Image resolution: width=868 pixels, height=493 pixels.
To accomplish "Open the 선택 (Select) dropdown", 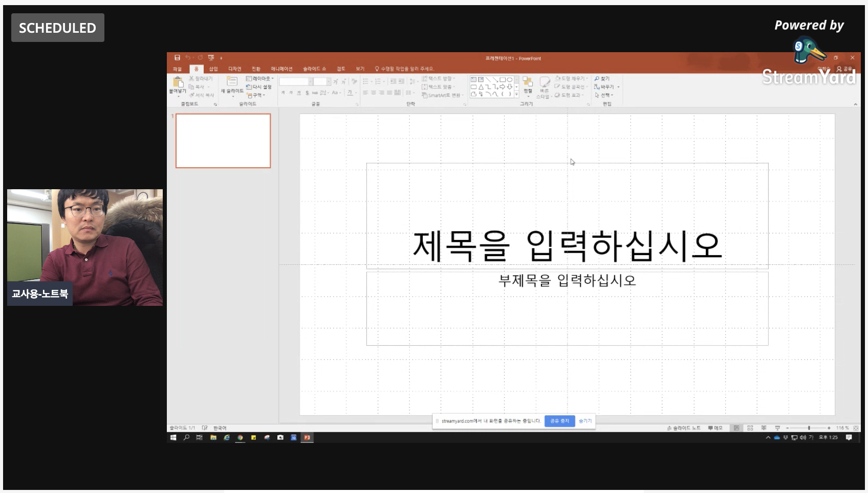I will [x=604, y=95].
